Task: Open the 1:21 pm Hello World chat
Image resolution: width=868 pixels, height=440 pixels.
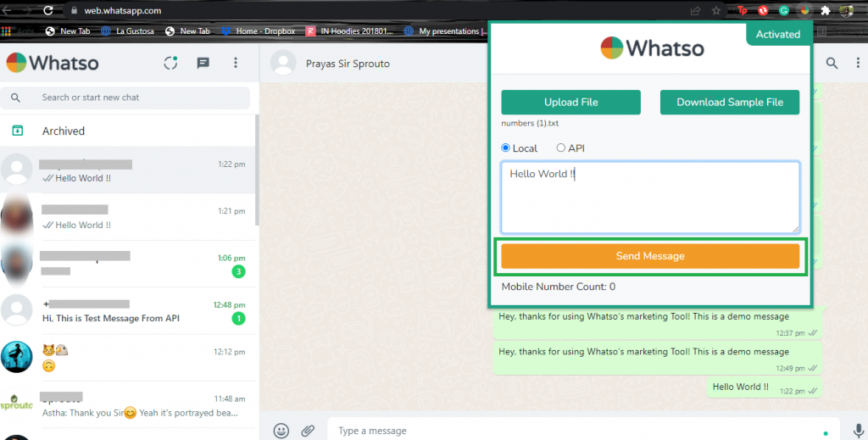Action: 128,217
